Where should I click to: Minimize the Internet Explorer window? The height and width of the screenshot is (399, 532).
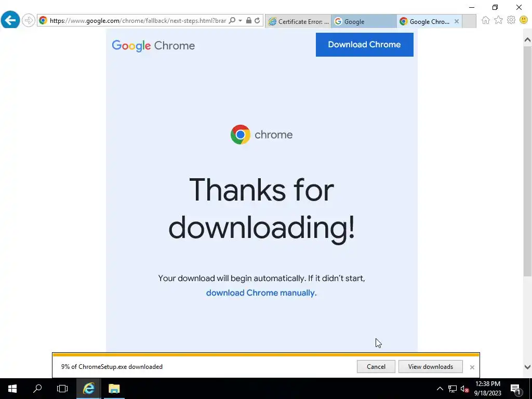click(472, 7)
